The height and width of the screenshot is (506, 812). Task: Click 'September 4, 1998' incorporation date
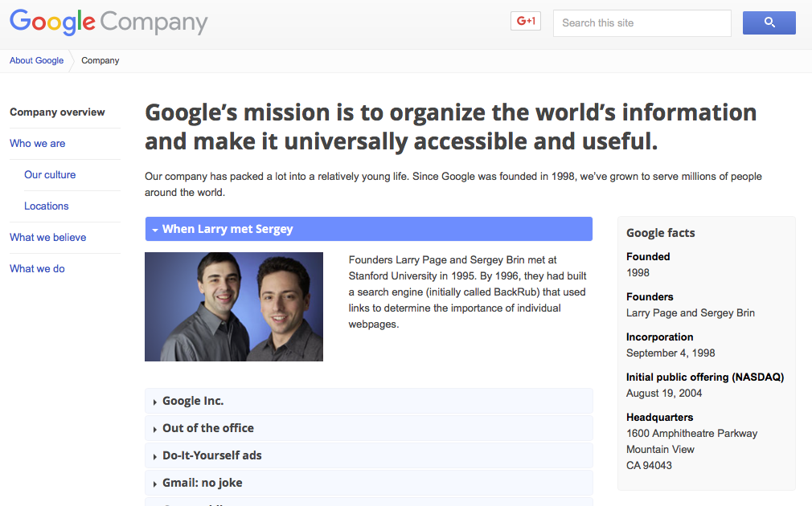click(x=671, y=353)
